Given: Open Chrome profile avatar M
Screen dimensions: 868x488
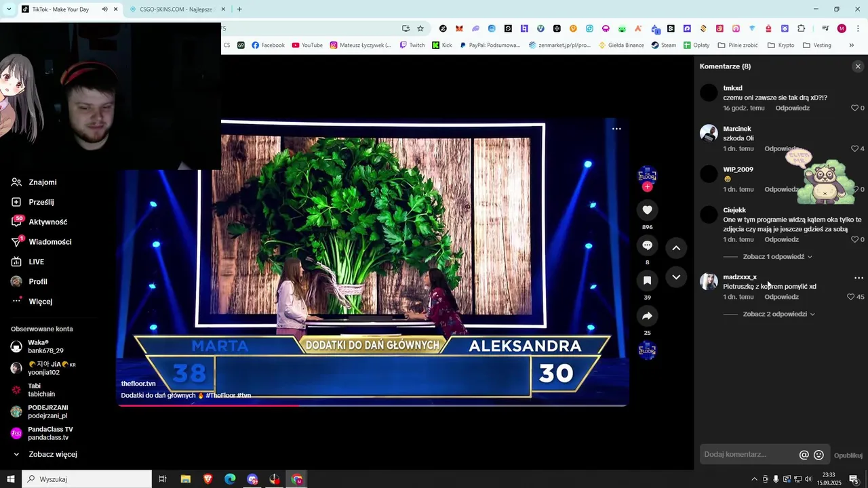Looking at the screenshot, I should 842,28.
